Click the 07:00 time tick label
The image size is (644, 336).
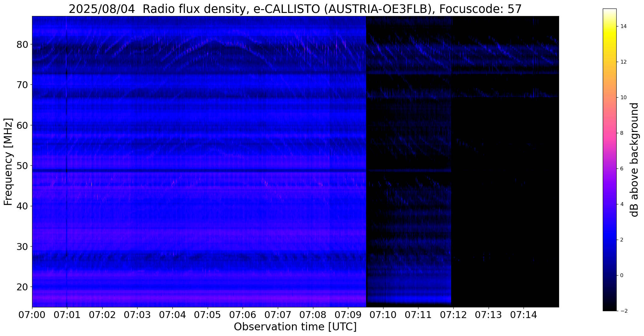point(32,315)
